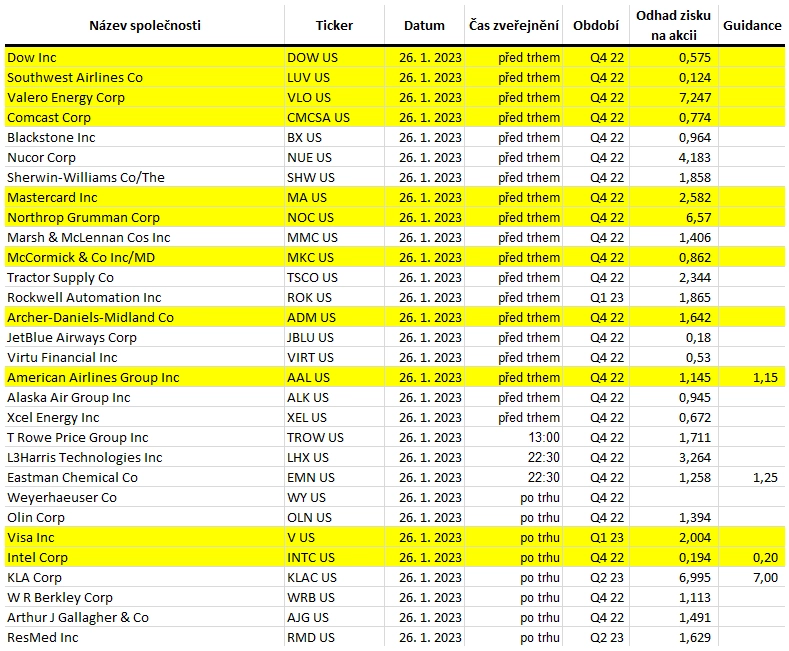This screenshot has height=651, width=789.
Task: Select the 'Eastman Chemical Co' cell
Action: (x=144, y=477)
